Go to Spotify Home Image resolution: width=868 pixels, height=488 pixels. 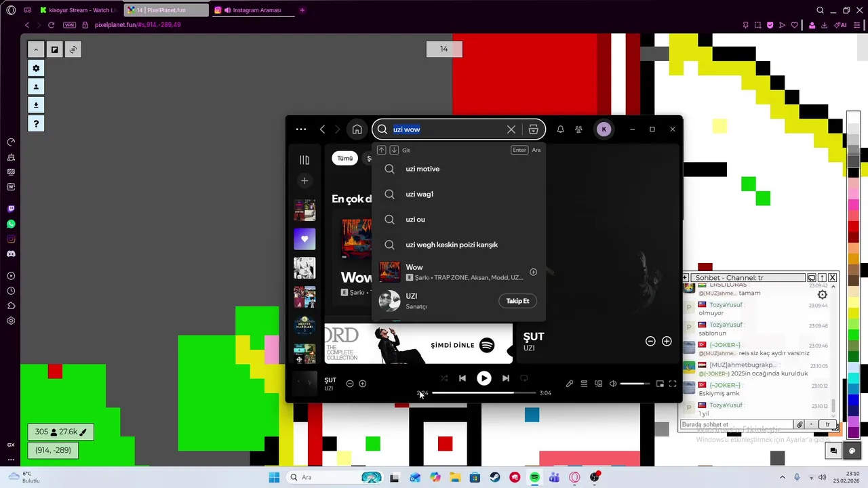pos(357,129)
